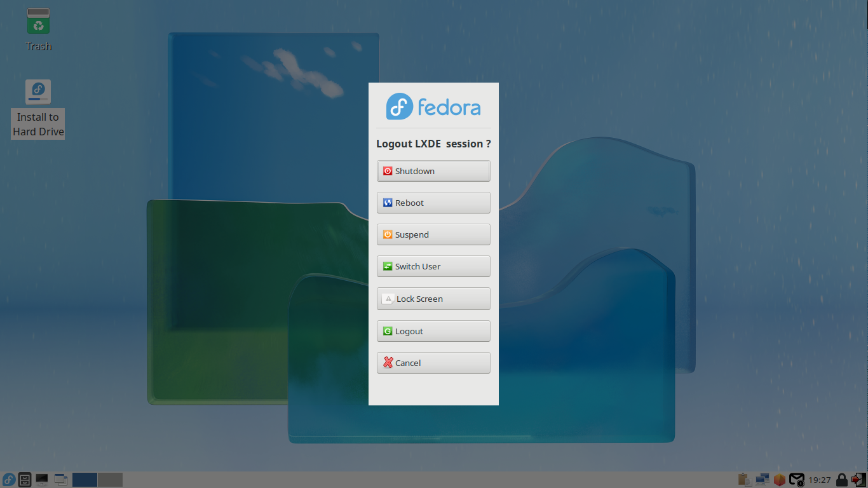
Task: Click the Logout button
Action: tap(433, 331)
